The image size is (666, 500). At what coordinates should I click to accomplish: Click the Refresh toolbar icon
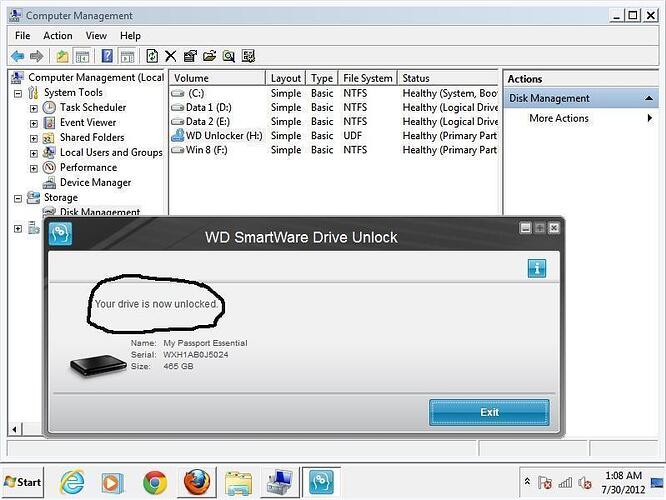(x=152, y=56)
